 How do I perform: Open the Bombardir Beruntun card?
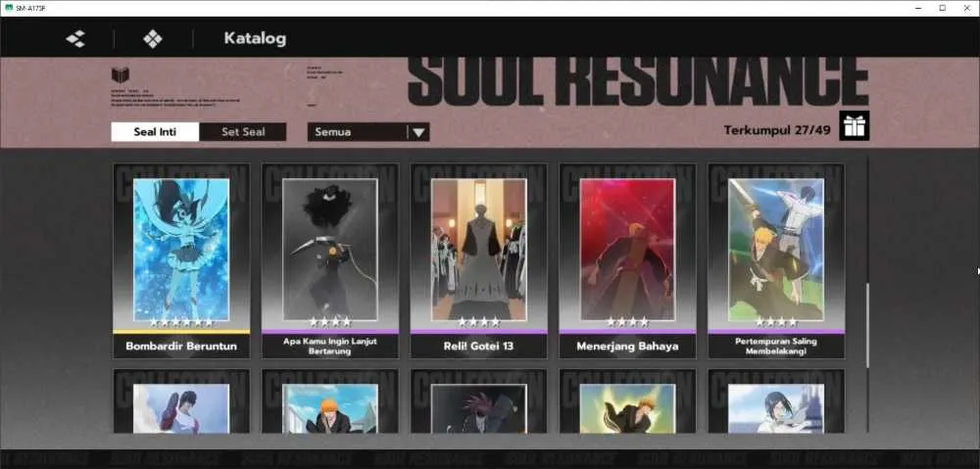tap(181, 261)
